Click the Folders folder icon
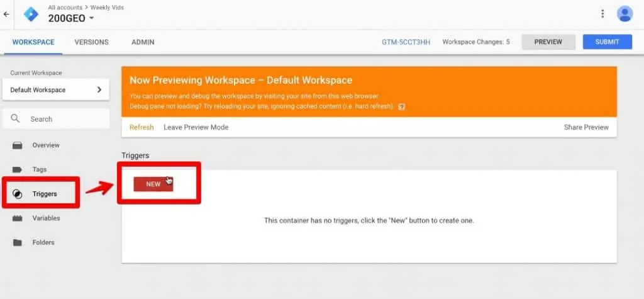This screenshot has width=644, height=299. tap(17, 242)
